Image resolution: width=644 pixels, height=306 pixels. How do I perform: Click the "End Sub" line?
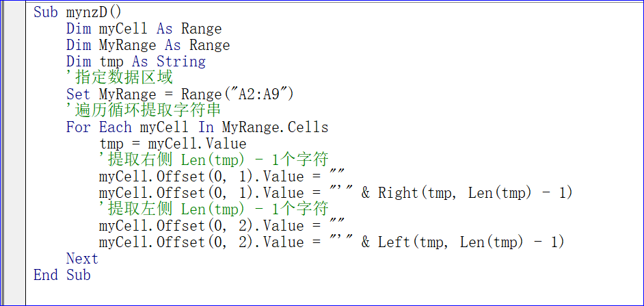click(62, 275)
